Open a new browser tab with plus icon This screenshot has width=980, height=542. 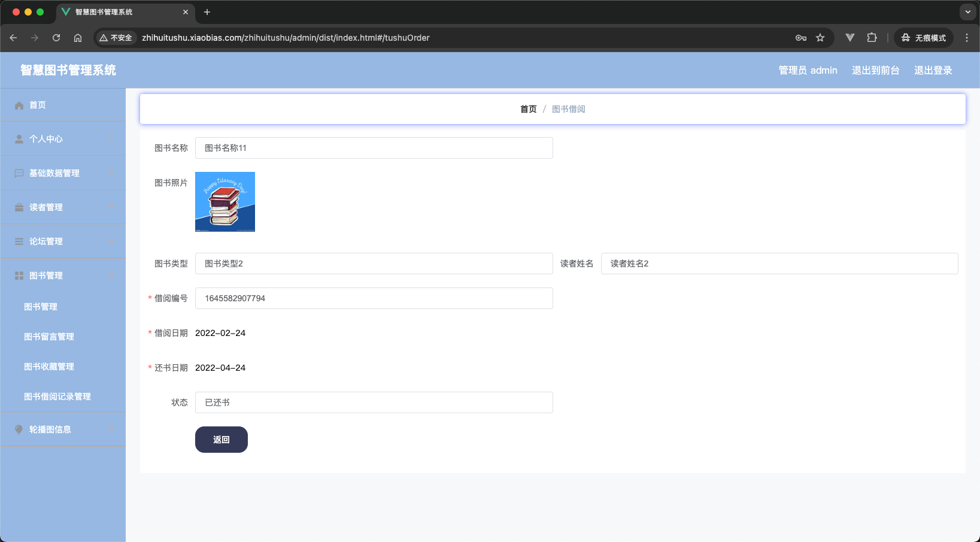207,12
